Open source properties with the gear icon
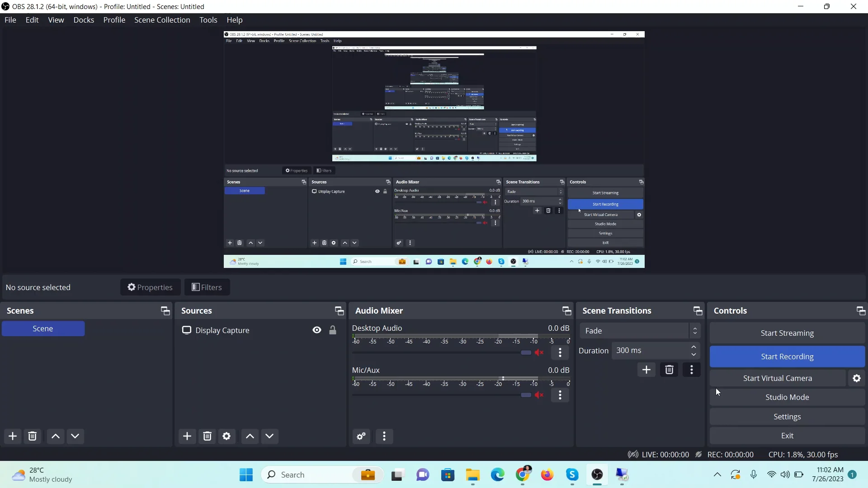Viewport: 868px width, 488px height. (x=227, y=436)
